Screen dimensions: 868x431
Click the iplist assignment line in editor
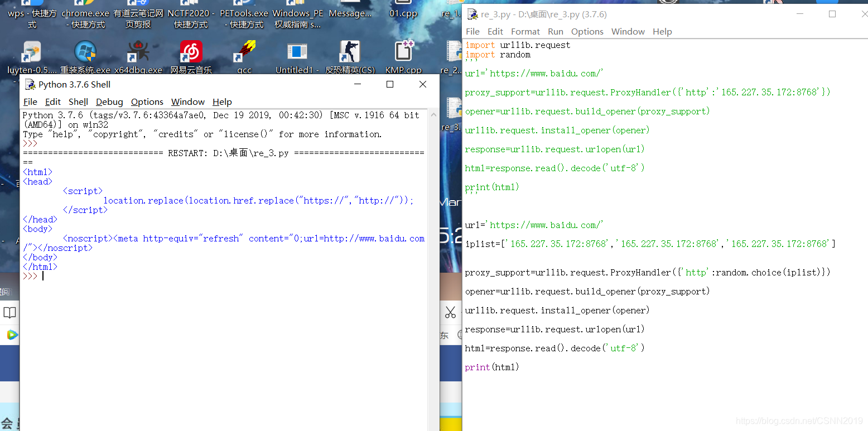650,244
